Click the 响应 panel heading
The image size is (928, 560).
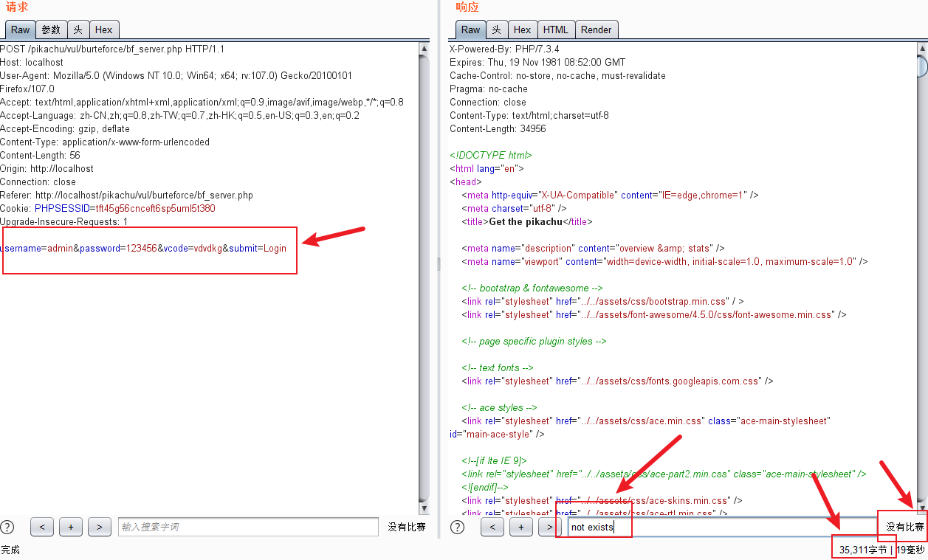(467, 7)
